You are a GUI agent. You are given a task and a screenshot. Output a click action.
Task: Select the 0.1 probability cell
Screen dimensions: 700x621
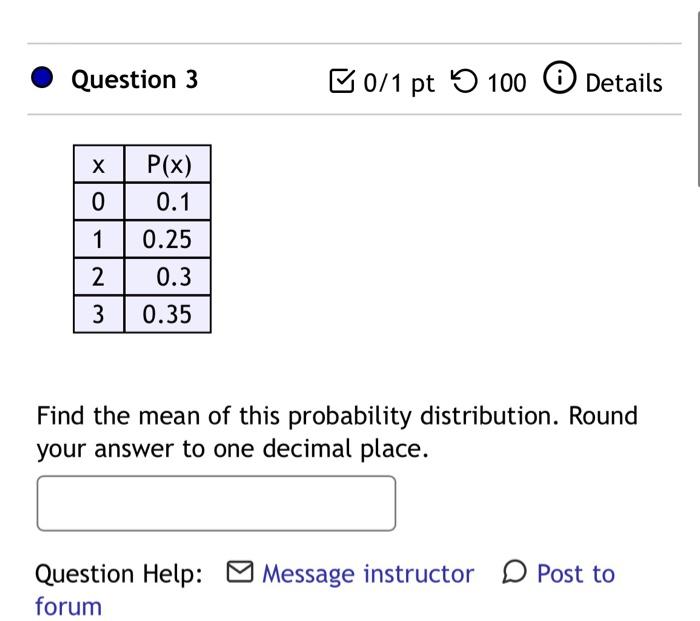tap(168, 201)
